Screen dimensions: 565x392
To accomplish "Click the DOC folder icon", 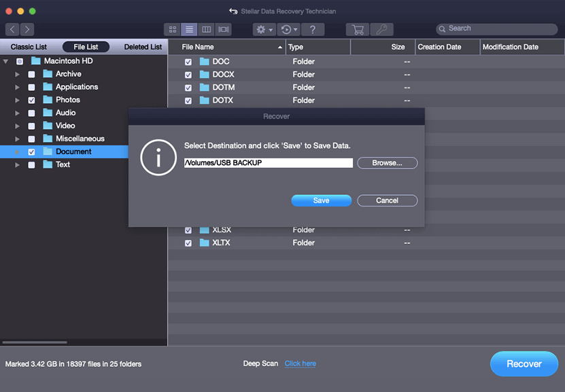I will click(x=204, y=62).
